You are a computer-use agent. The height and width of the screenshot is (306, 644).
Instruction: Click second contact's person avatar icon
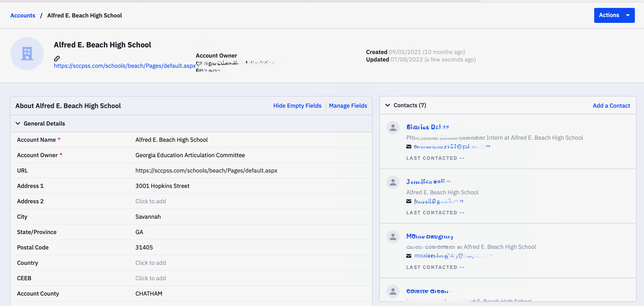pos(393,182)
